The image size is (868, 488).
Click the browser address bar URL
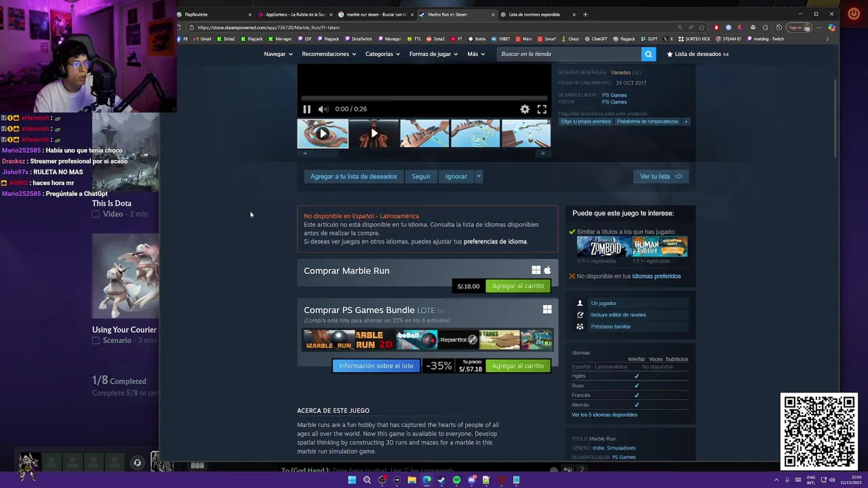click(269, 28)
